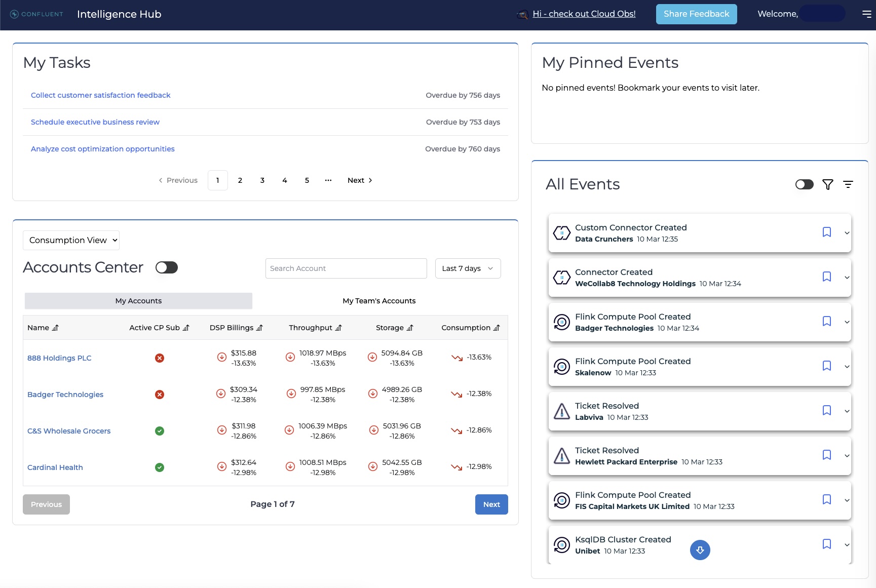Screen dimensions: 876x588
Task: Bookmark the Connector Created WeCollab8 event
Action: pos(827,277)
